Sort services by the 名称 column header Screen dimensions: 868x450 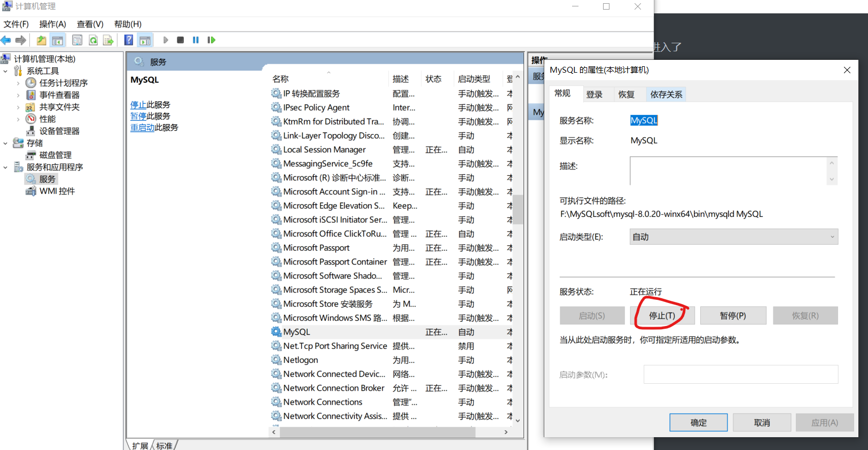pos(329,79)
